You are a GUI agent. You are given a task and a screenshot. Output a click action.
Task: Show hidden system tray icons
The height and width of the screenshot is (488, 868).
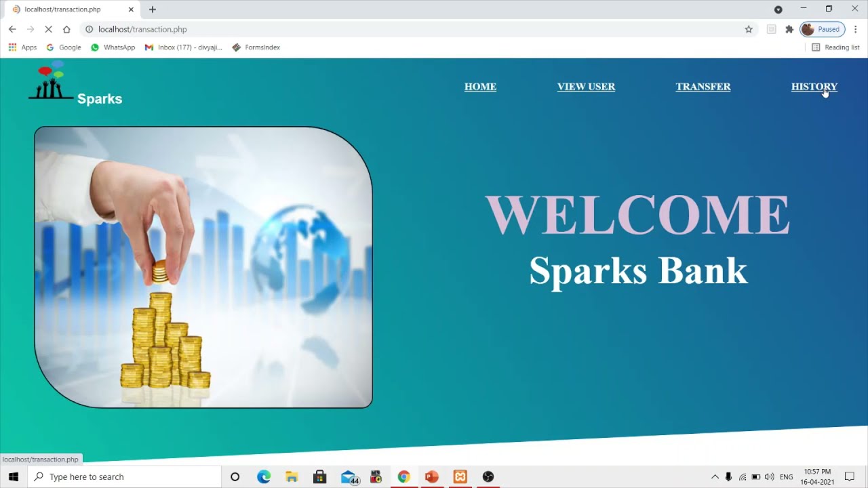[715, 476]
